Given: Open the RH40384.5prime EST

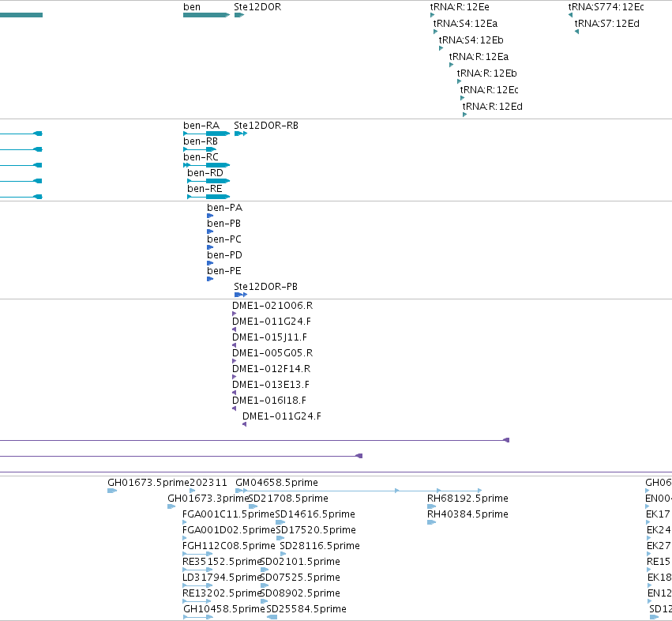Looking at the screenshot, I should pos(467,514).
